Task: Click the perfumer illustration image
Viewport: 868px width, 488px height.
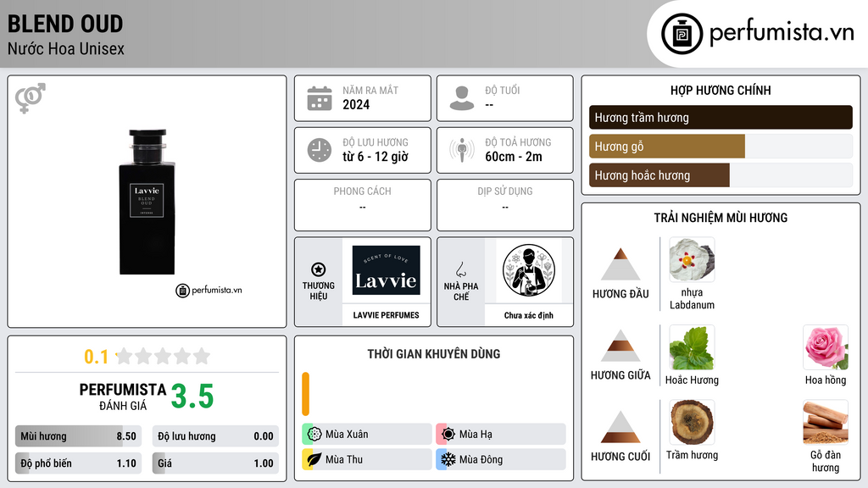Action: coord(529,270)
